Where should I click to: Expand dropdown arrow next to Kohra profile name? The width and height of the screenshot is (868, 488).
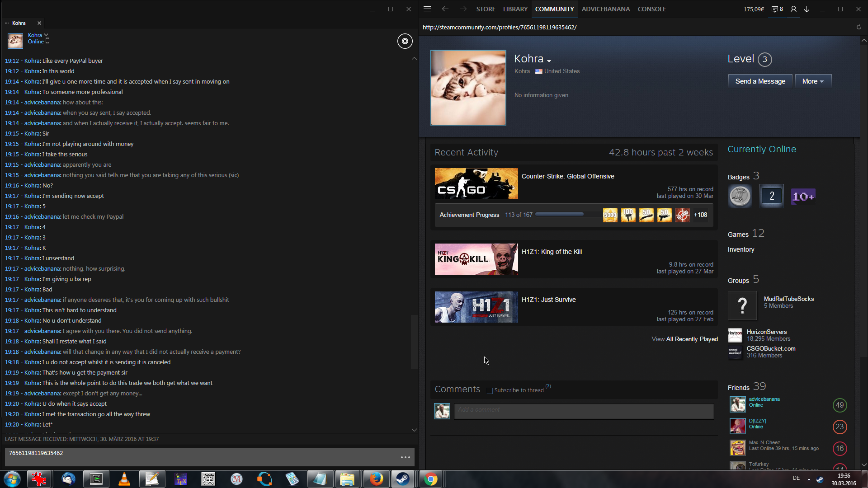coord(549,61)
